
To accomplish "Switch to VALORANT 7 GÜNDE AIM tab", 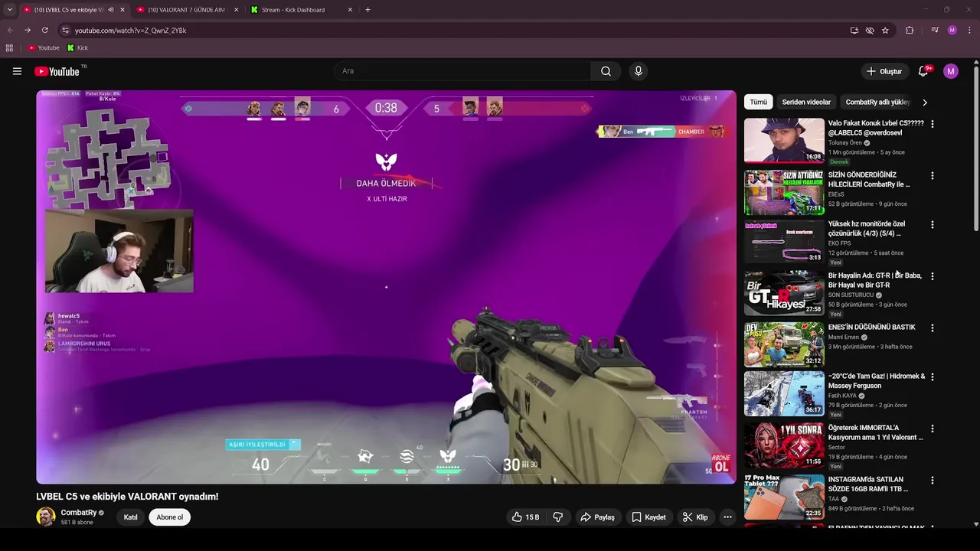I will [187, 10].
